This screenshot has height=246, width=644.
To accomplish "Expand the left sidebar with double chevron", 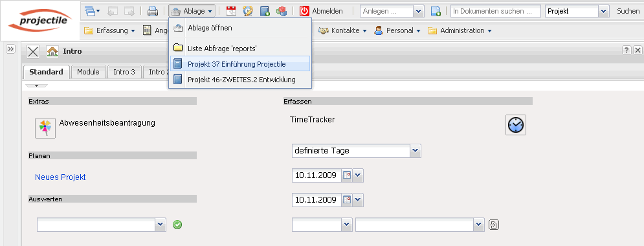I will coord(10,49).
